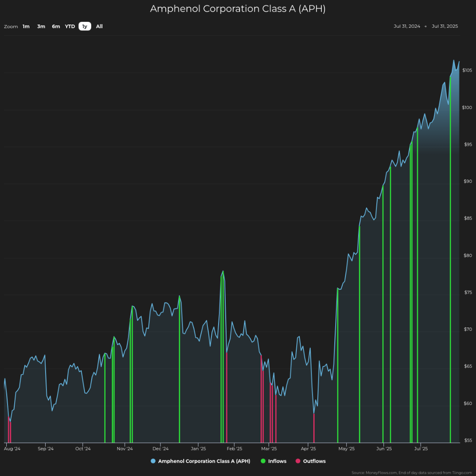
Task: Click the $105 y-axis label
Action: click(467, 71)
